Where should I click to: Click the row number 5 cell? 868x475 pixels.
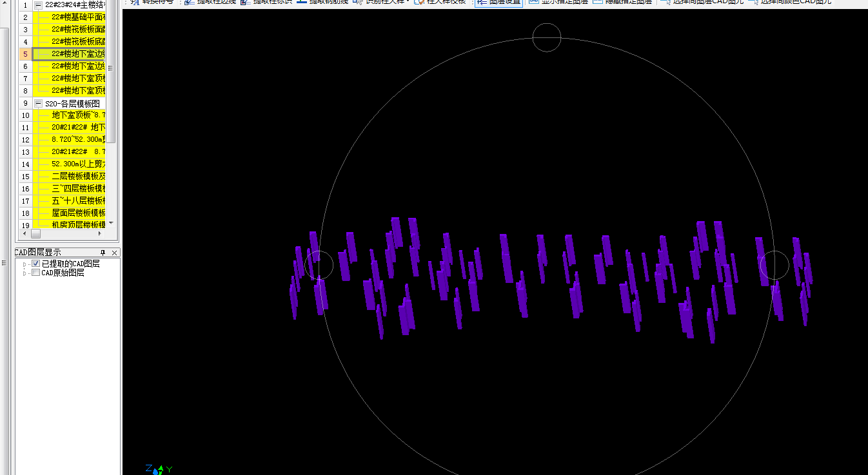(25, 53)
